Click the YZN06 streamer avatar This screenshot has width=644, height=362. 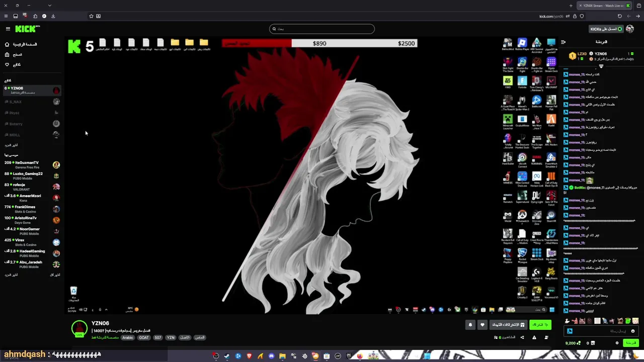click(x=79, y=328)
